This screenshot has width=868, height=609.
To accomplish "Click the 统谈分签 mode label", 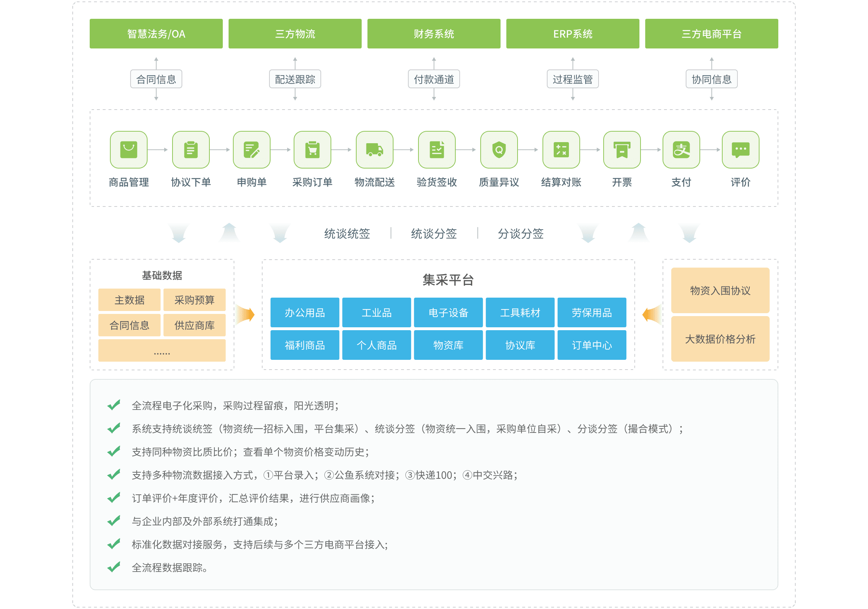I will point(434,233).
